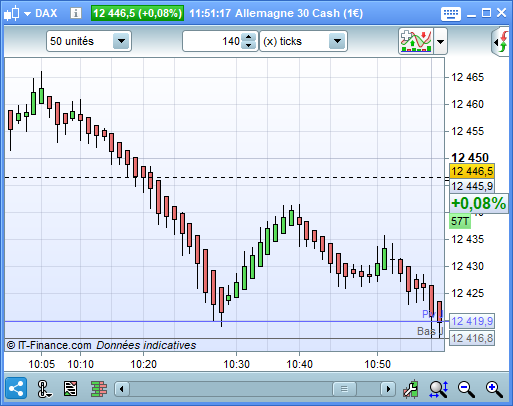513x406 pixels.
Task: Click the 140 tick value field
Action: pyautogui.click(x=212, y=41)
